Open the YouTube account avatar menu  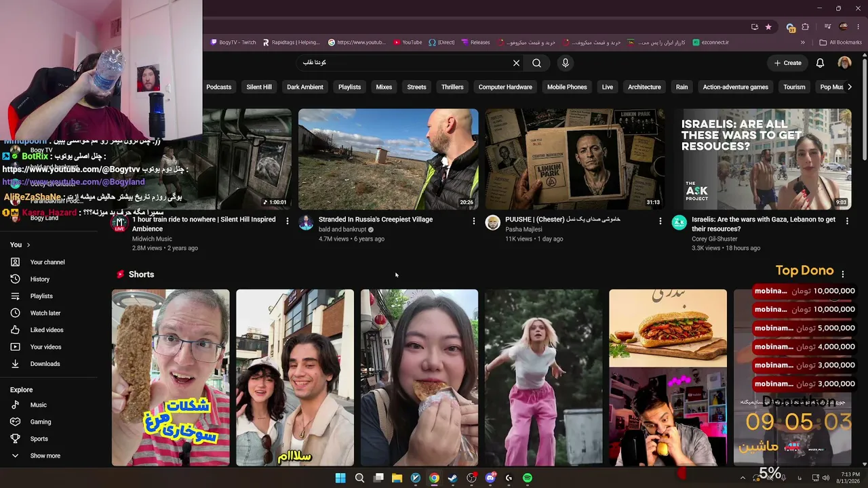(x=844, y=63)
